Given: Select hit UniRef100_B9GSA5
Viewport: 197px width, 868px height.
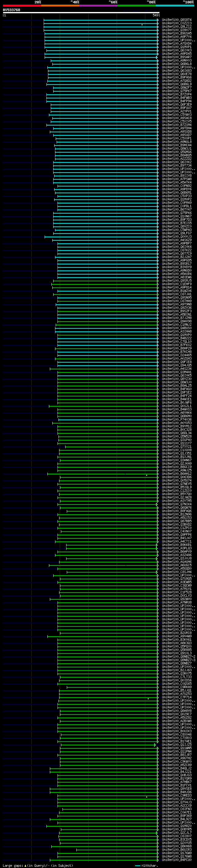Looking at the screenshot, I should click(176, 33).
